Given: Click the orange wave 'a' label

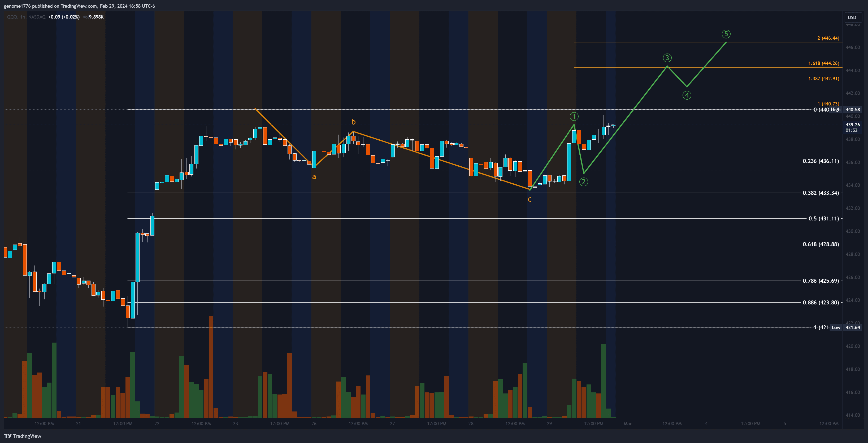Looking at the screenshot, I should pyautogui.click(x=314, y=177).
